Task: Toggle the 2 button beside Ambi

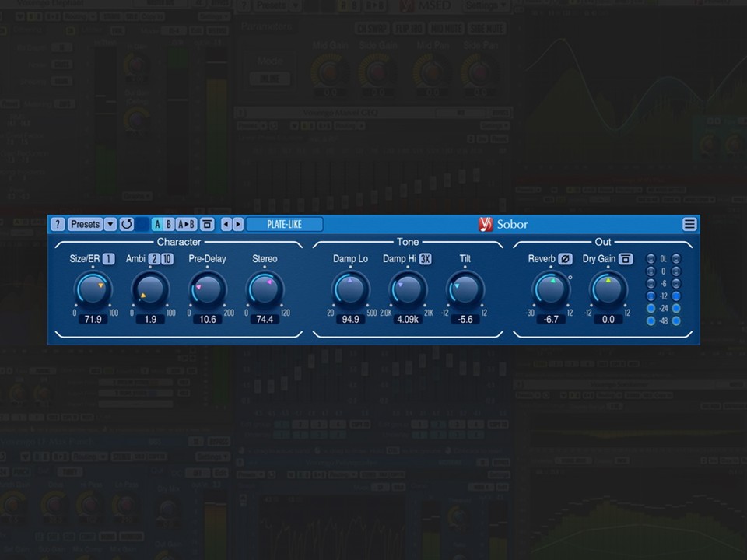Action: [154, 259]
